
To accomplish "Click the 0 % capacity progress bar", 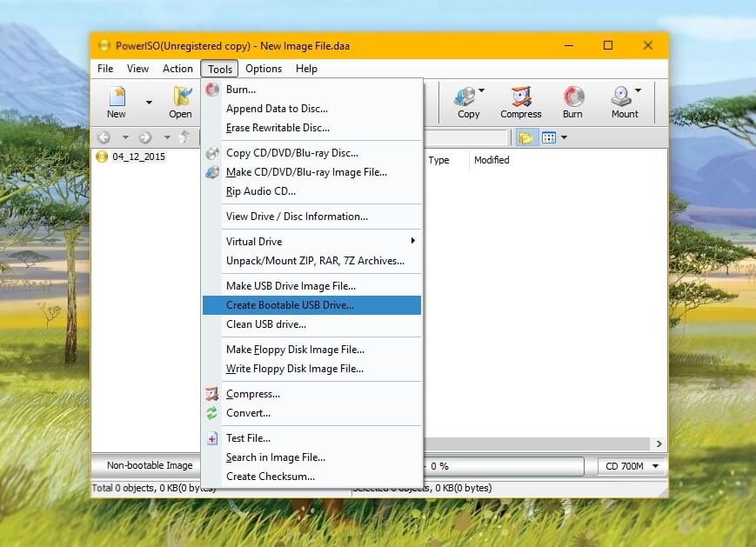I will coord(504,466).
